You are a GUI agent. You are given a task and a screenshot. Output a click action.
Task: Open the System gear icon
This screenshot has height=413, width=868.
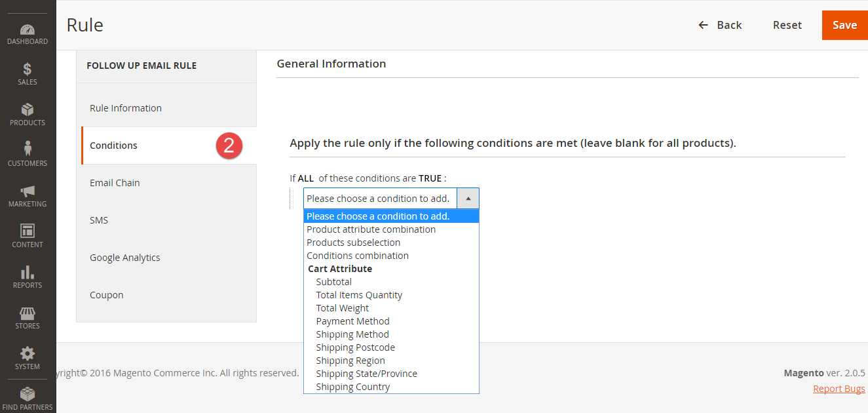[x=28, y=353]
